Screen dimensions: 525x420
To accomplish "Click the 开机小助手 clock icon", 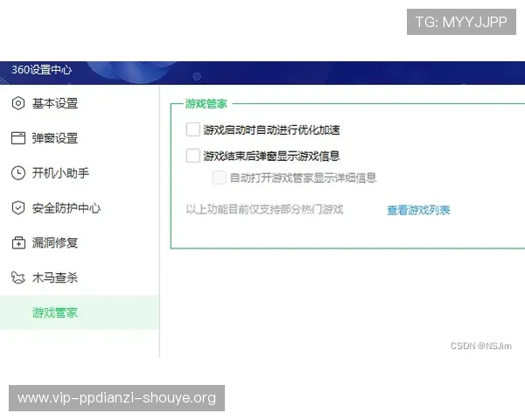I will coord(18,173).
